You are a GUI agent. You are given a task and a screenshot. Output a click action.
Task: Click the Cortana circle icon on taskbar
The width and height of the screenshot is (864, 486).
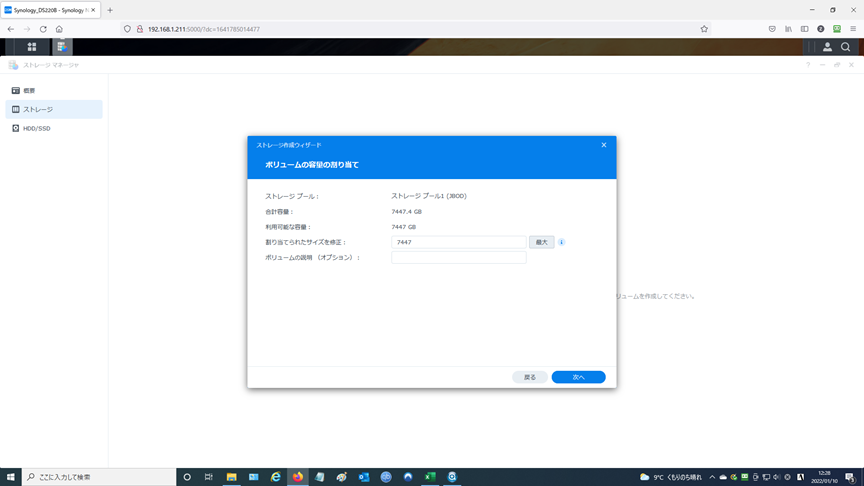tap(187, 477)
